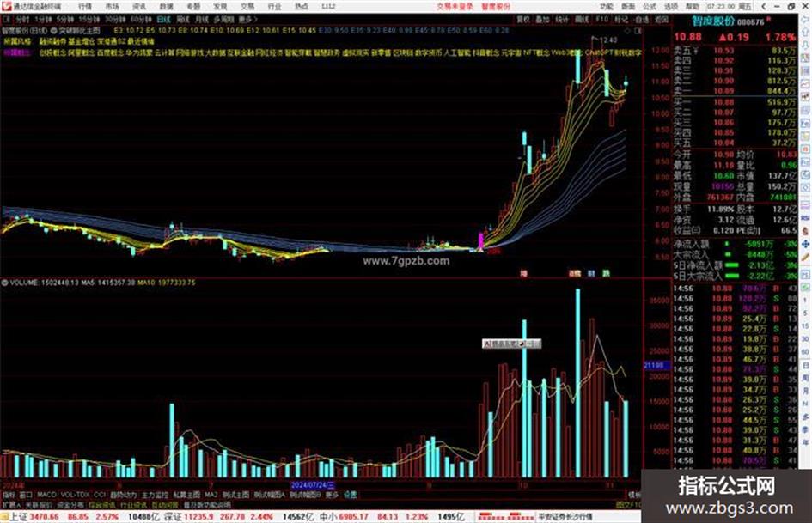The height and width of the screenshot is (523, 812).
Task: Select the VOL-TDX indicator tab
Action: pos(75,495)
